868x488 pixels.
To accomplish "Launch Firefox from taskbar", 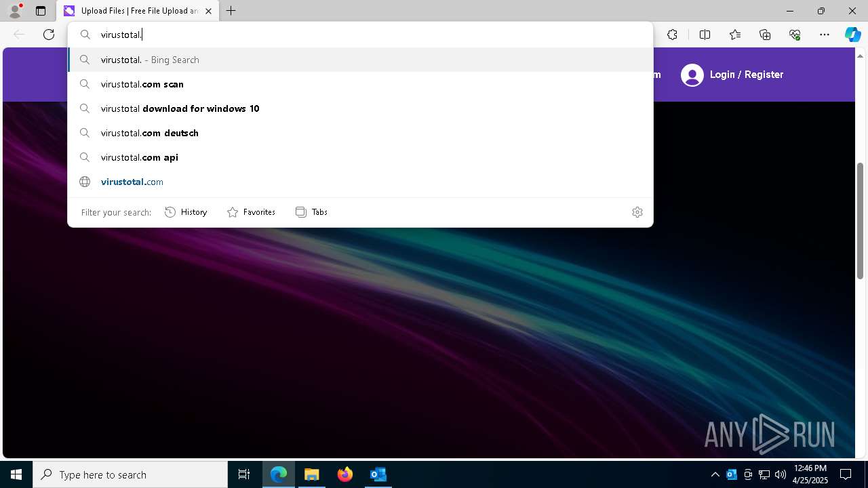I will coord(345,474).
